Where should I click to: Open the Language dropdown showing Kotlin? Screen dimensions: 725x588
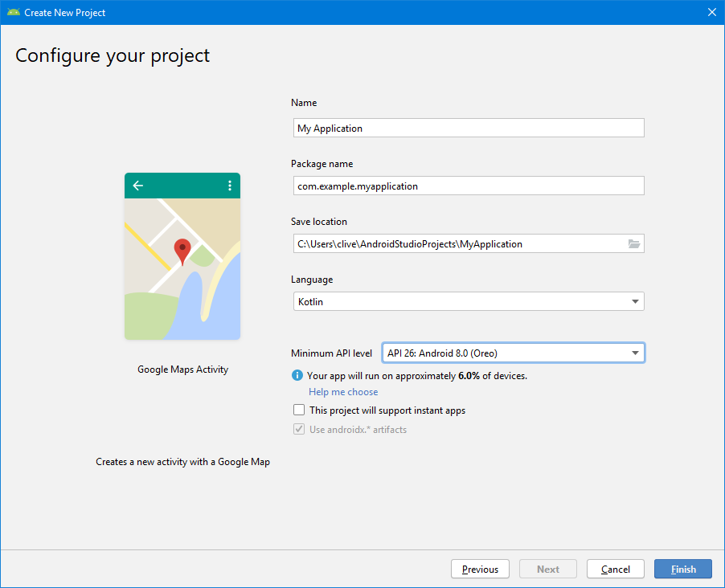coord(467,302)
